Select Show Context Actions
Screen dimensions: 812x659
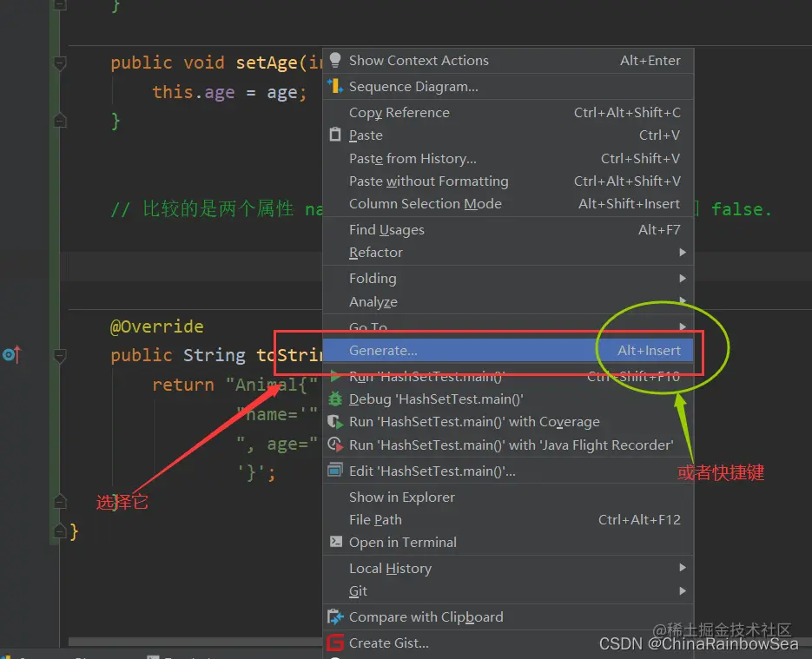pyautogui.click(x=508, y=61)
